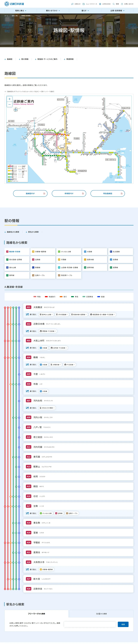Open the JR大和路線 transfer link
Screen dimensions: 138x644
click(x=62, y=314)
